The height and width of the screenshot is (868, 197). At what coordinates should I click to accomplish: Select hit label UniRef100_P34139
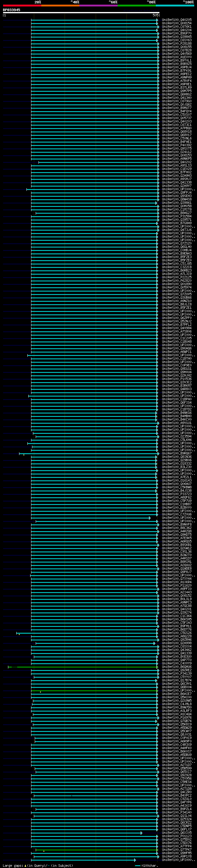coord(177,673)
